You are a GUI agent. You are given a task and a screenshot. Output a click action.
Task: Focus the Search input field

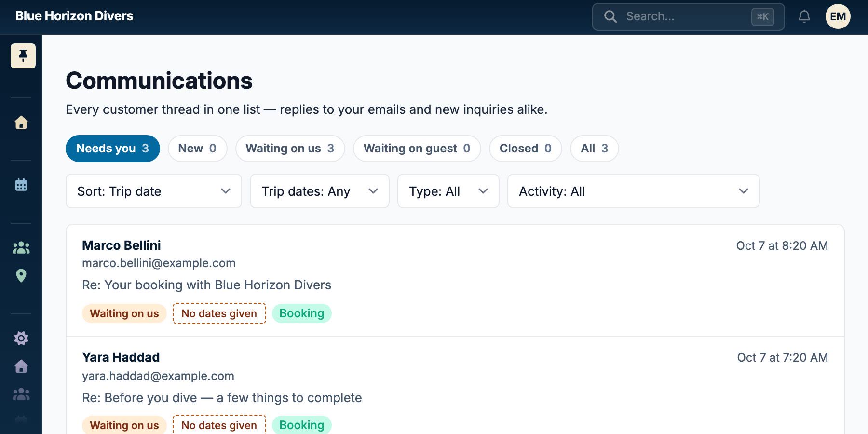tap(689, 17)
